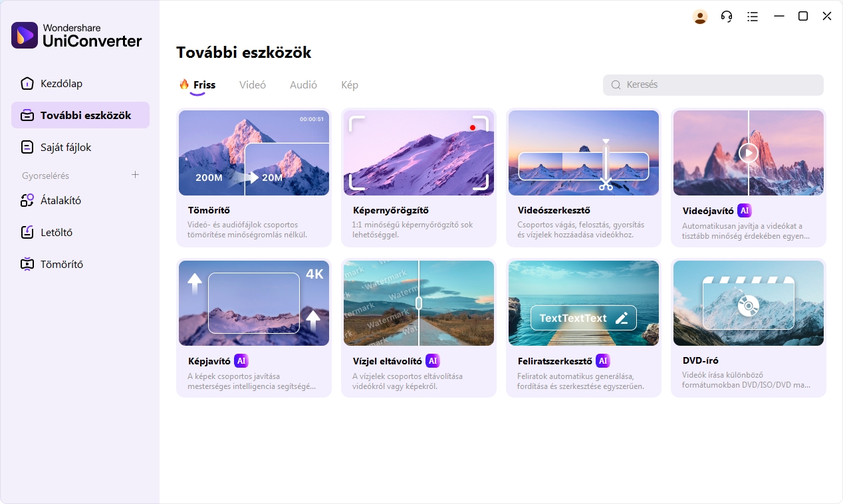Switch to the Videó tab
The image size is (843, 504).
click(x=253, y=84)
